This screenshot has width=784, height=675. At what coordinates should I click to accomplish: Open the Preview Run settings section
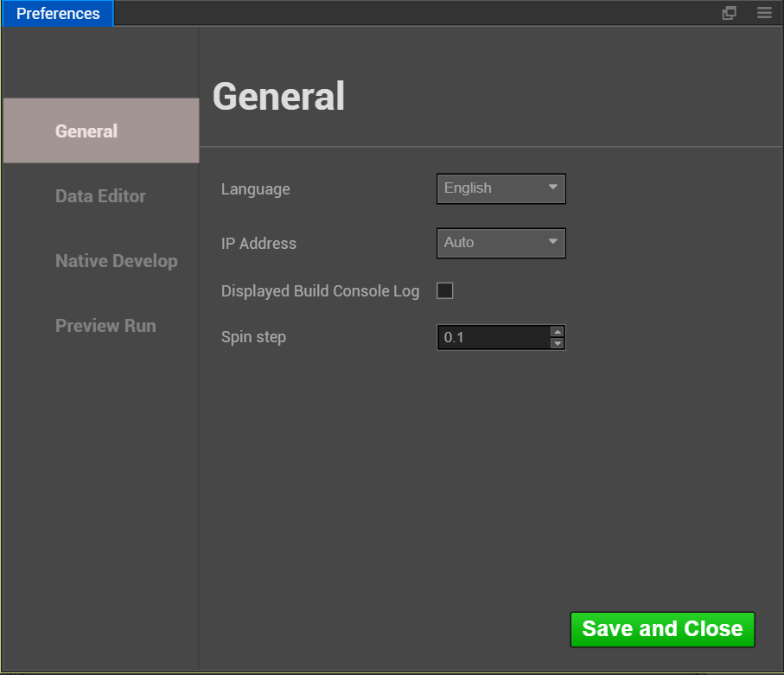point(105,326)
